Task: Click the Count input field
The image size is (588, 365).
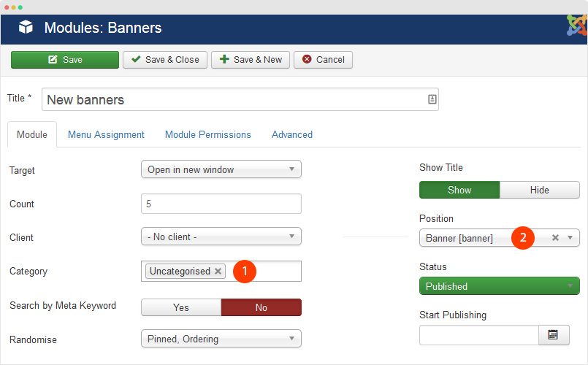Action: [221, 204]
